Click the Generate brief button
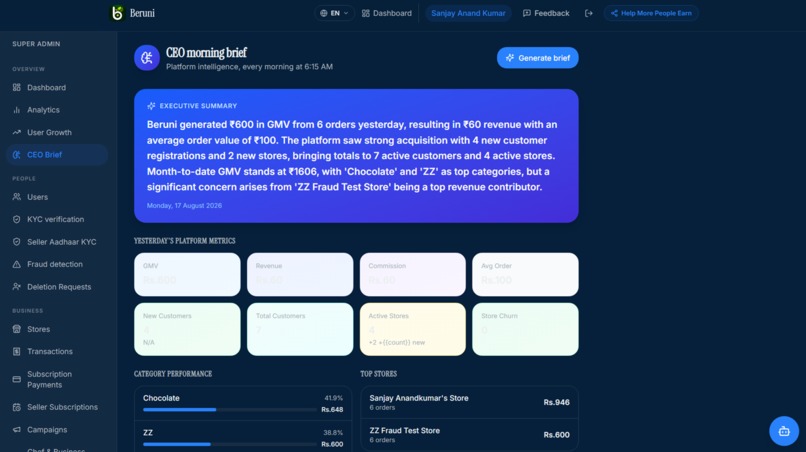The image size is (806, 452). 537,58
